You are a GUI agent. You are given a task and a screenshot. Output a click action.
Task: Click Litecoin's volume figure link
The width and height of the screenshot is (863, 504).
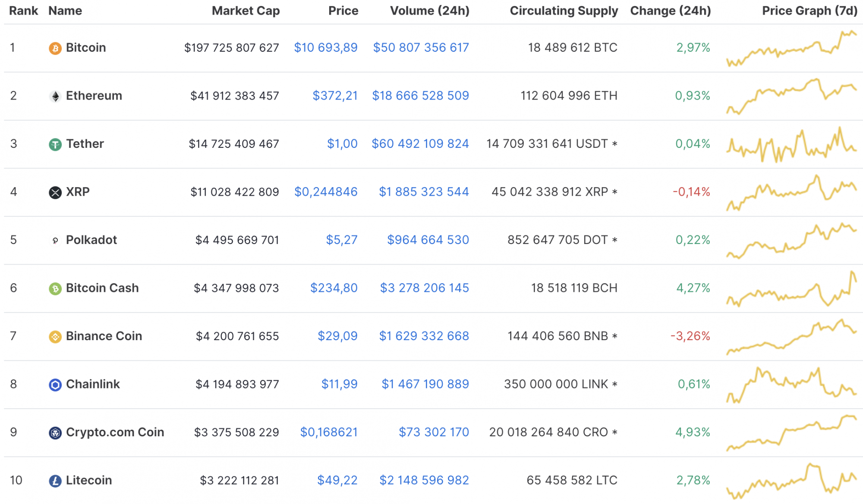point(424,480)
